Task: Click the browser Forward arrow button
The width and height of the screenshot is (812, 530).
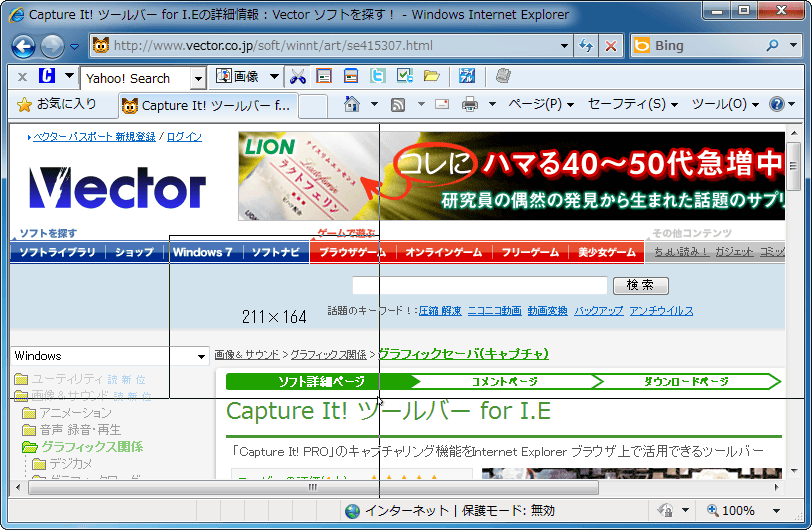Action: [x=52, y=47]
